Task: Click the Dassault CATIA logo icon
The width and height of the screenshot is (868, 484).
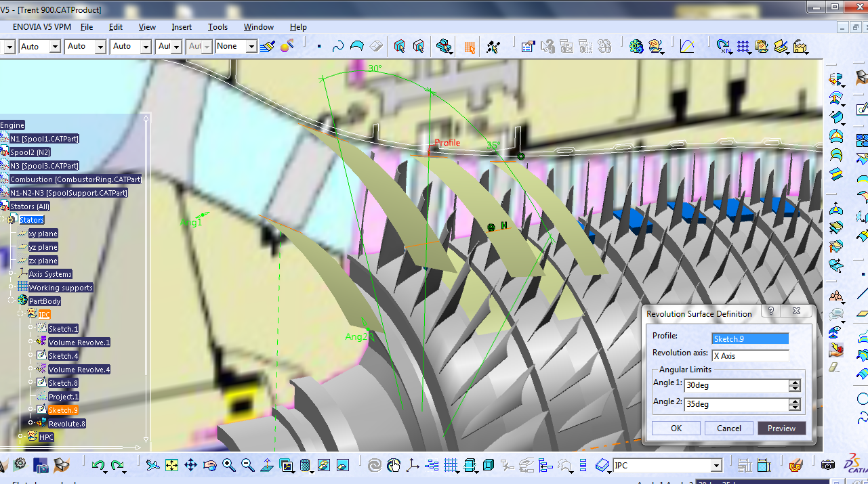Action: click(855, 464)
